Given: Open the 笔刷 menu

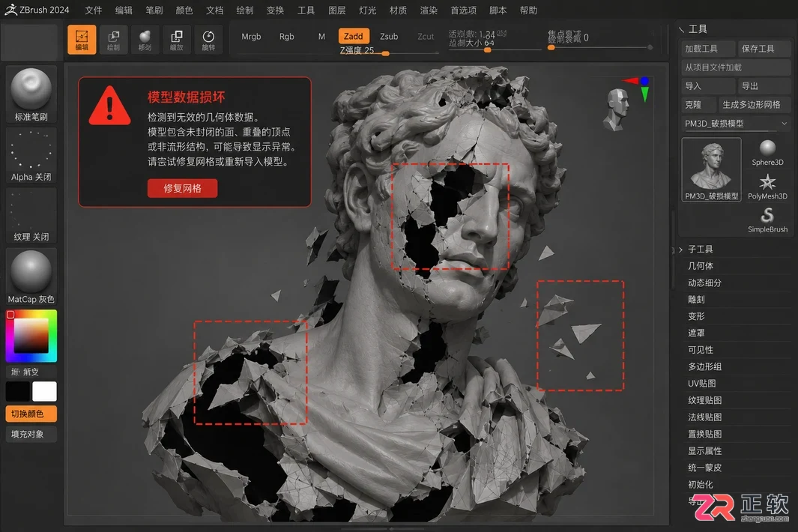Looking at the screenshot, I should tap(154, 10).
